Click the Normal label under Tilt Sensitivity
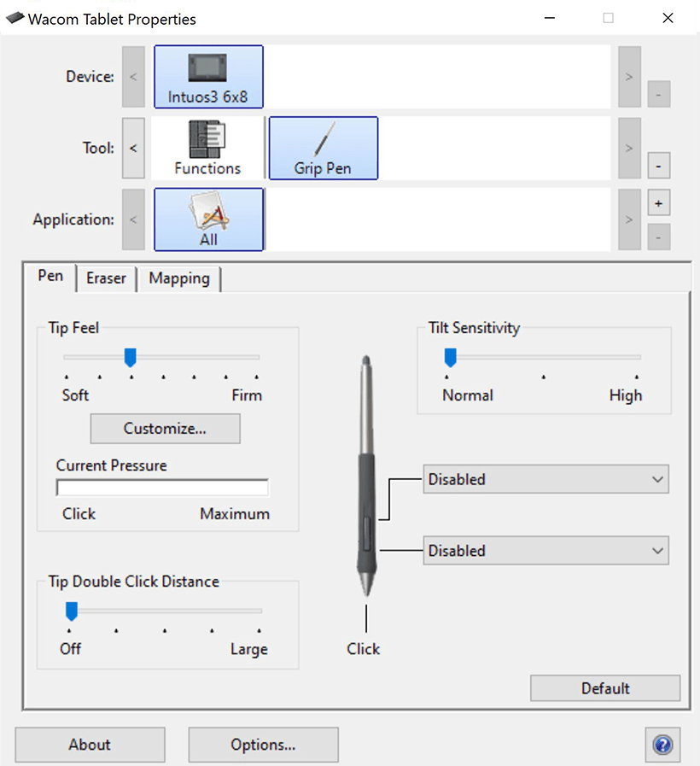 point(468,395)
